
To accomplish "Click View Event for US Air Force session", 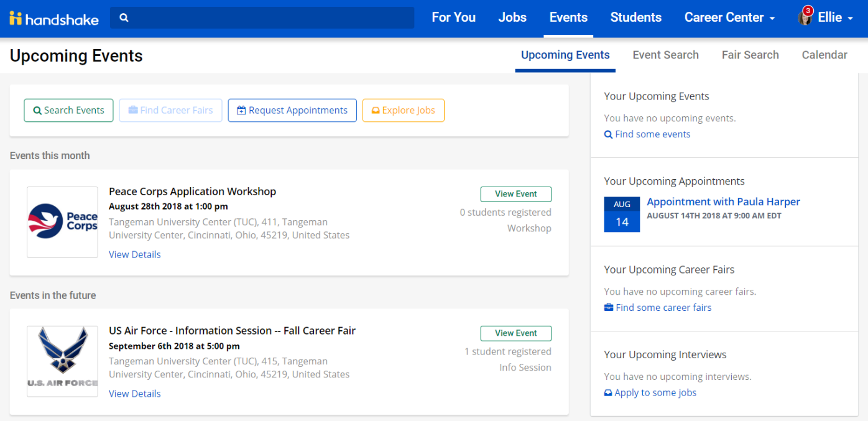I will pyautogui.click(x=515, y=333).
